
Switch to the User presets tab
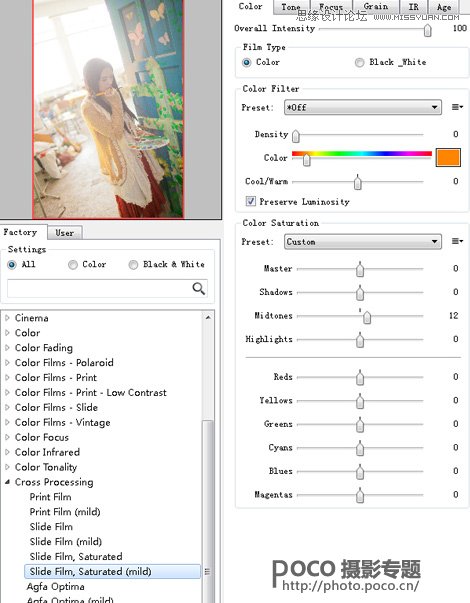pyautogui.click(x=65, y=233)
